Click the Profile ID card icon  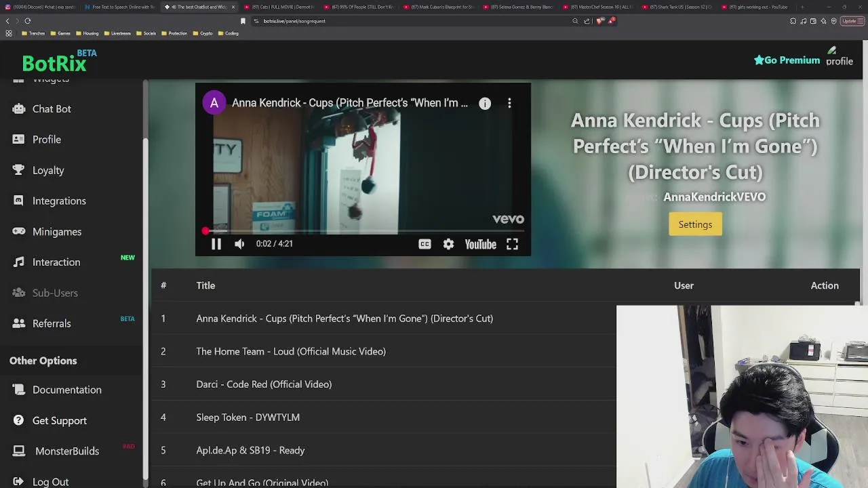click(x=19, y=139)
